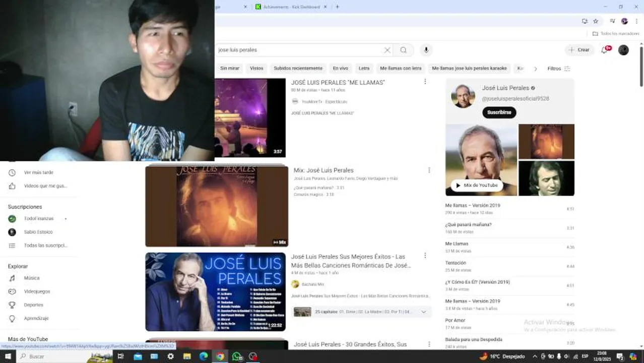Play Balada para una Despedida
The image size is (644, 363).
[509, 343]
